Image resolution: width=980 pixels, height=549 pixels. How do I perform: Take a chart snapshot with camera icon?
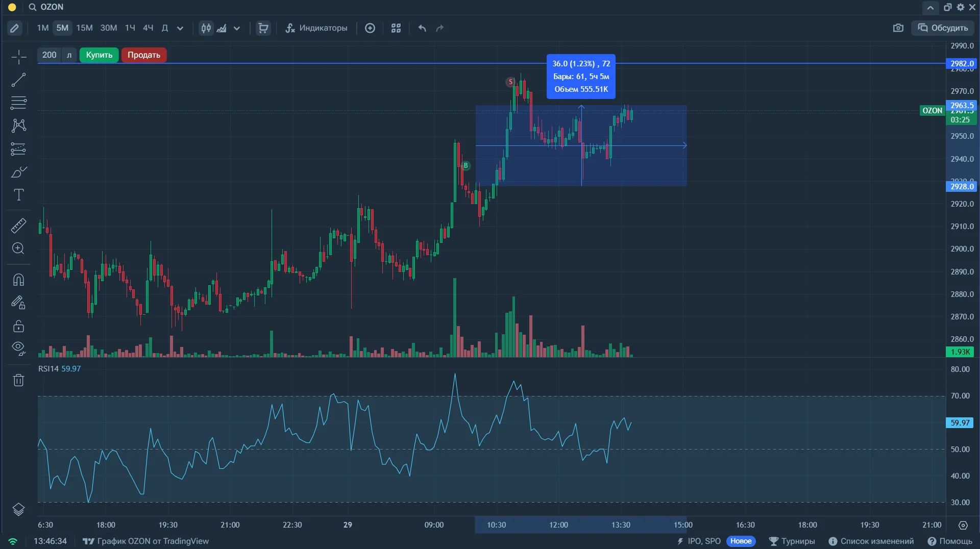coord(898,28)
